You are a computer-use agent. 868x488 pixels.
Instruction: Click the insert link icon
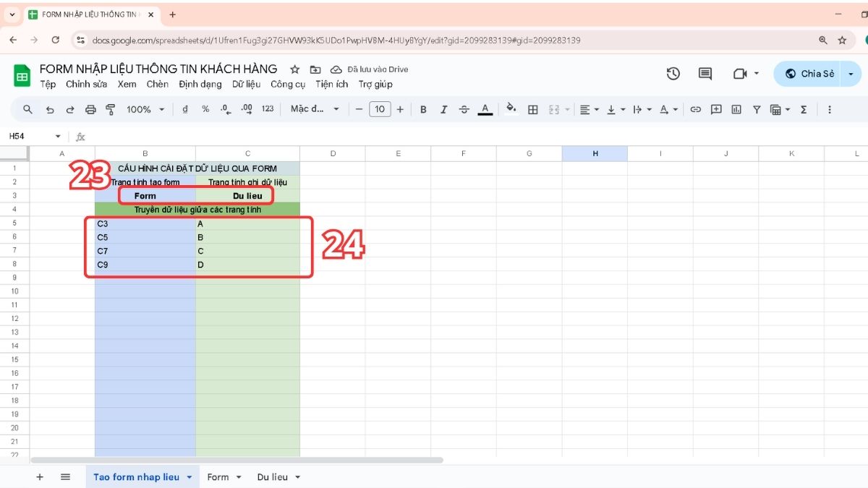(695, 109)
